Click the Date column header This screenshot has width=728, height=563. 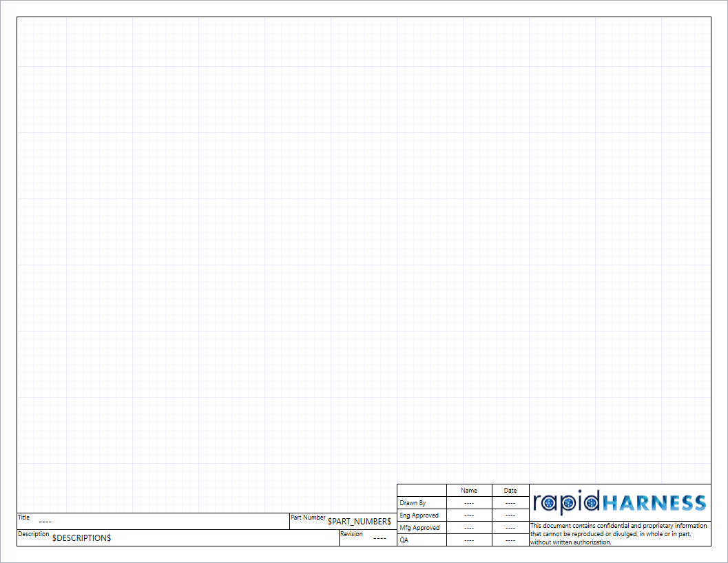click(510, 491)
